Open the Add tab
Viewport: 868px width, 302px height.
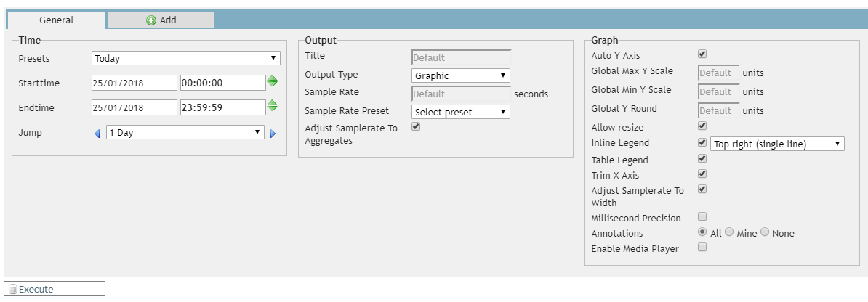click(x=161, y=20)
